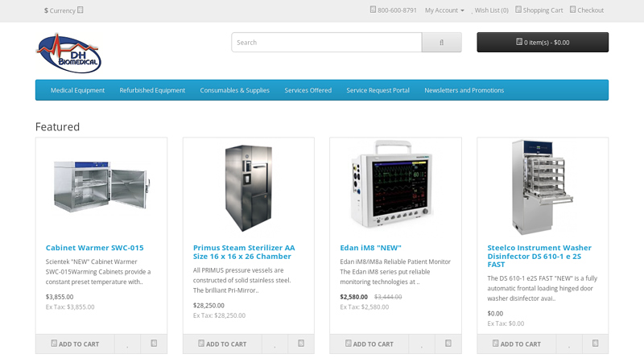
Task: Focus the Search input field
Action: pos(327,43)
